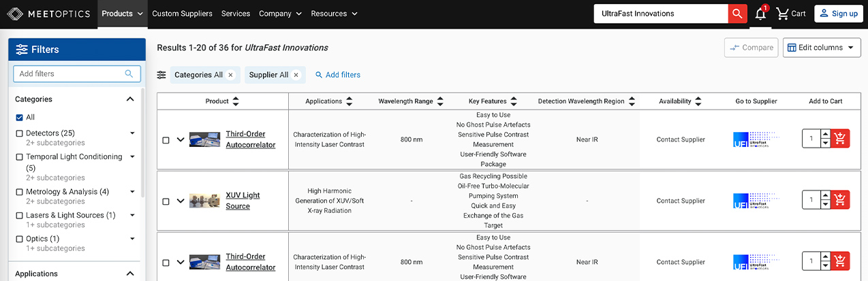The width and height of the screenshot is (868, 281).
Task: Open the Edit columns dropdown
Action: point(822,48)
